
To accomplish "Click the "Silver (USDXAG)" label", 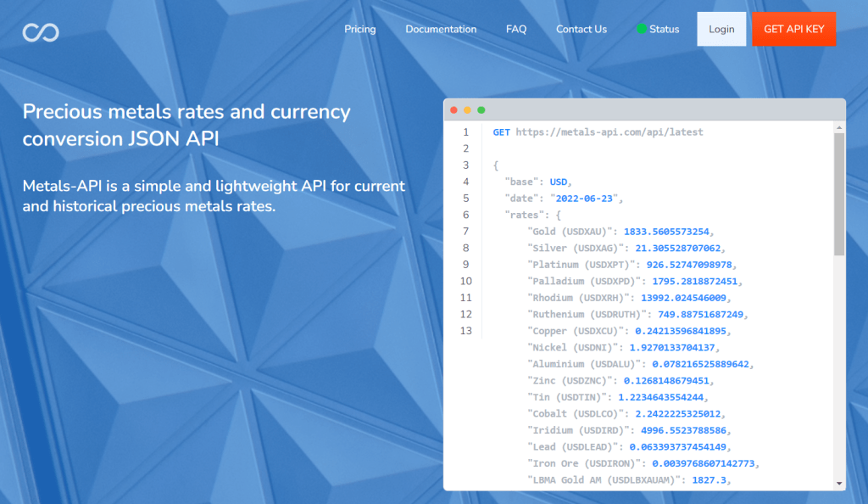I will click(x=576, y=248).
